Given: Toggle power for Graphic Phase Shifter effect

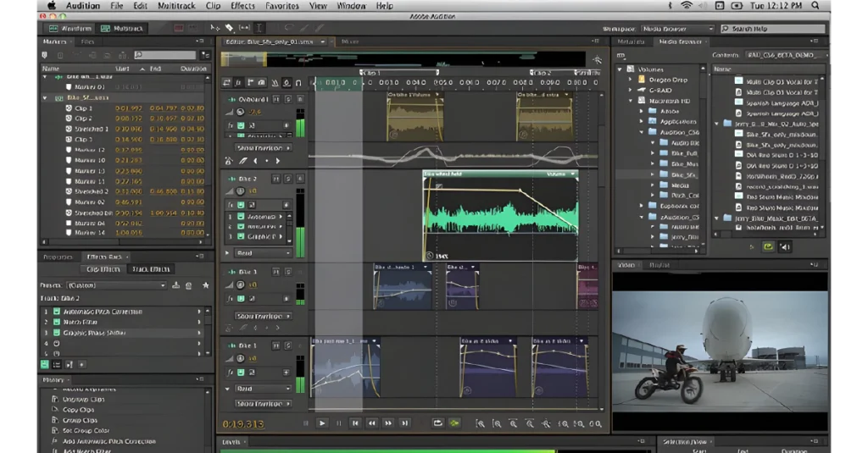Looking at the screenshot, I should [57, 333].
